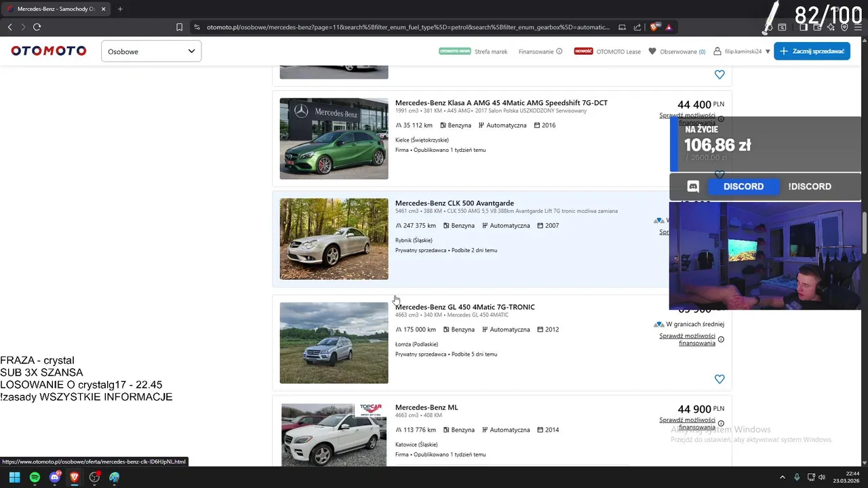Open Mercedes-Benz ML listing title
This screenshot has height=488, width=868.
pyautogui.click(x=427, y=407)
